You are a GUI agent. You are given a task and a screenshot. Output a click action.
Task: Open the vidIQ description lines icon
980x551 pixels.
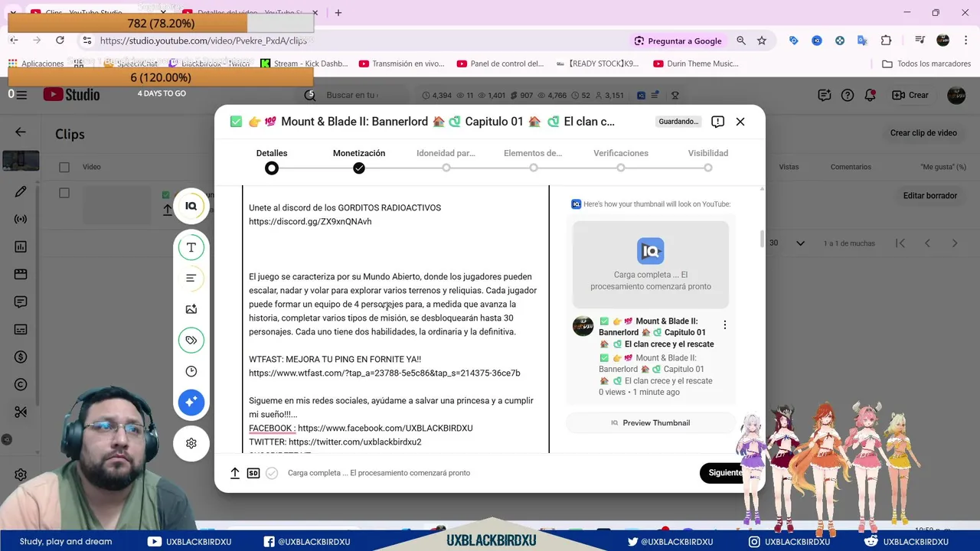pyautogui.click(x=191, y=278)
